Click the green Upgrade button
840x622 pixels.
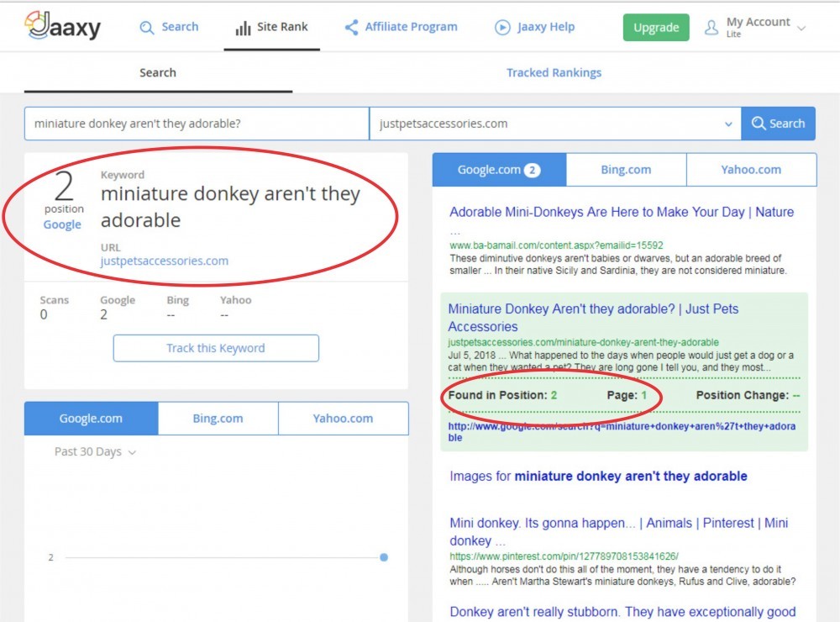(656, 28)
